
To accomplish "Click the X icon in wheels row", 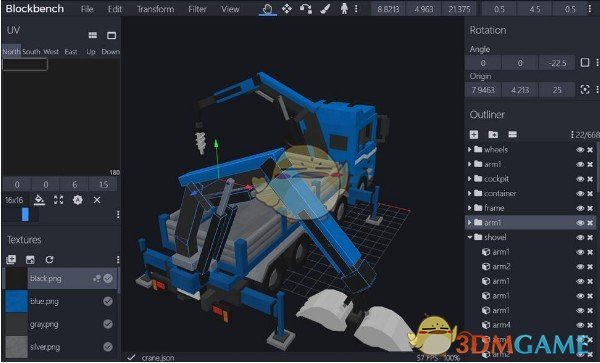I will (590, 150).
